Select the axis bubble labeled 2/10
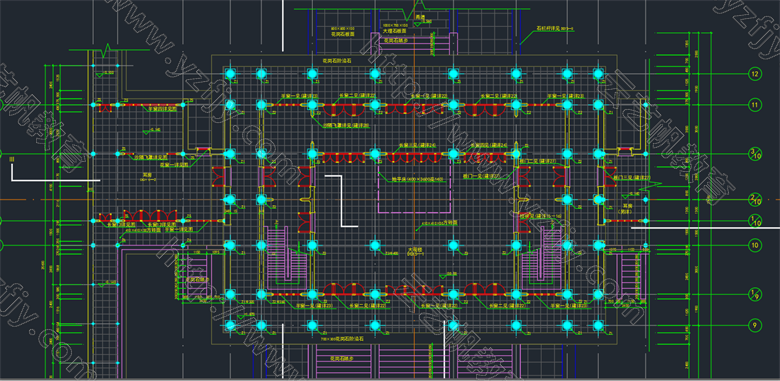Screen dimensions: 780x381 (x=755, y=199)
